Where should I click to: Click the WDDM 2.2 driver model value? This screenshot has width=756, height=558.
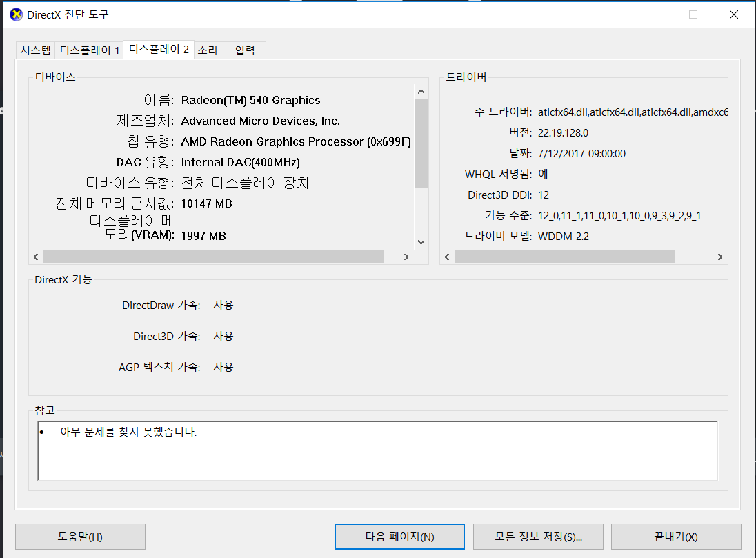coord(563,237)
